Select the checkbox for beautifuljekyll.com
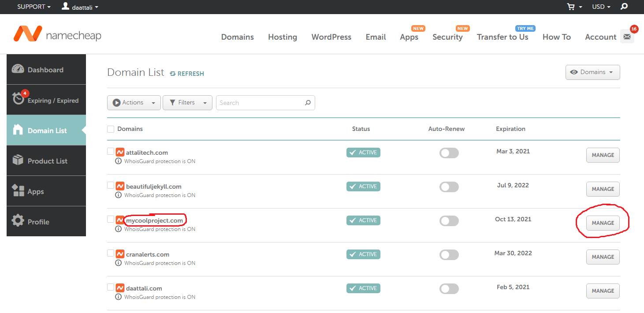The image size is (644, 313). [110, 185]
